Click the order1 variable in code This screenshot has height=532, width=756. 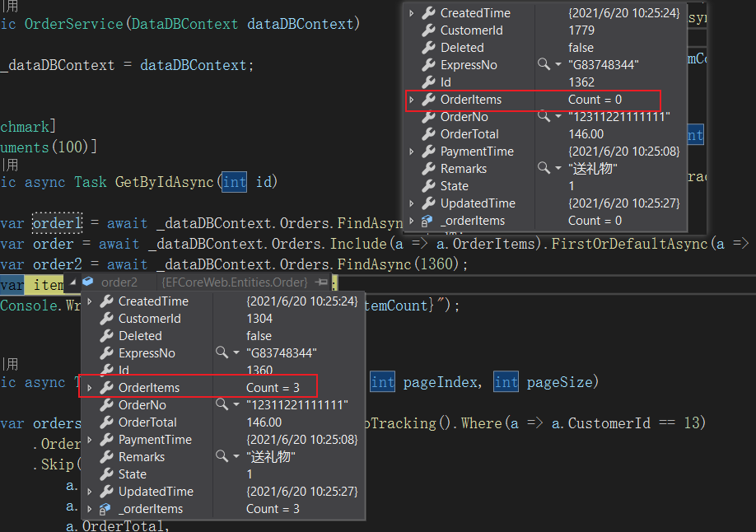coord(57,222)
